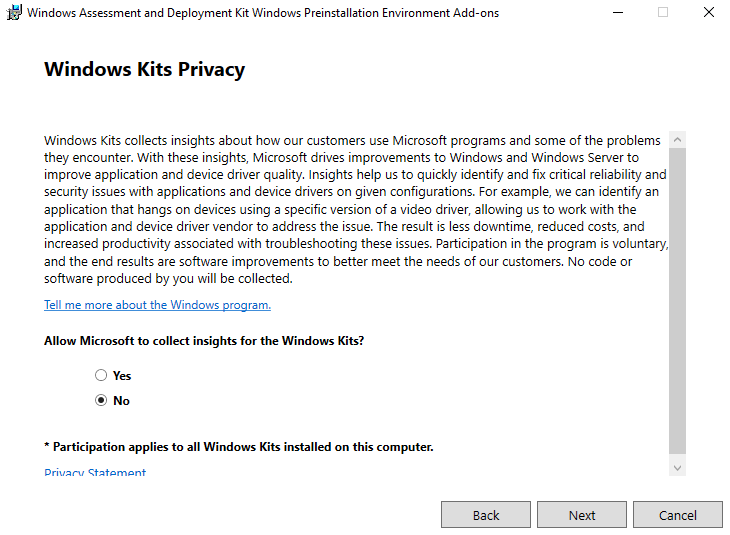The height and width of the screenshot is (535, 730).
Task: Choose the No radio button circle
Action: point(101,401)
